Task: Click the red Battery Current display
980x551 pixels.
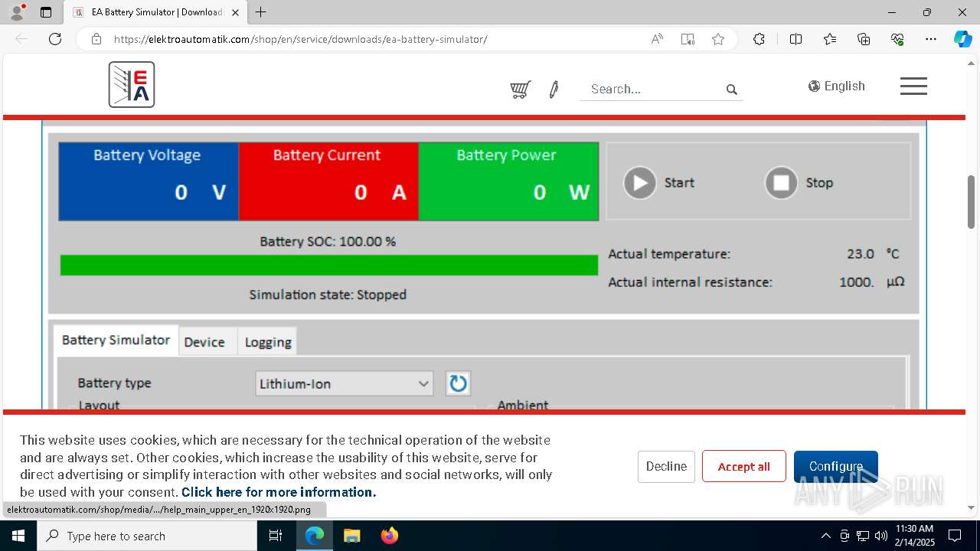Action: point(328,181)
